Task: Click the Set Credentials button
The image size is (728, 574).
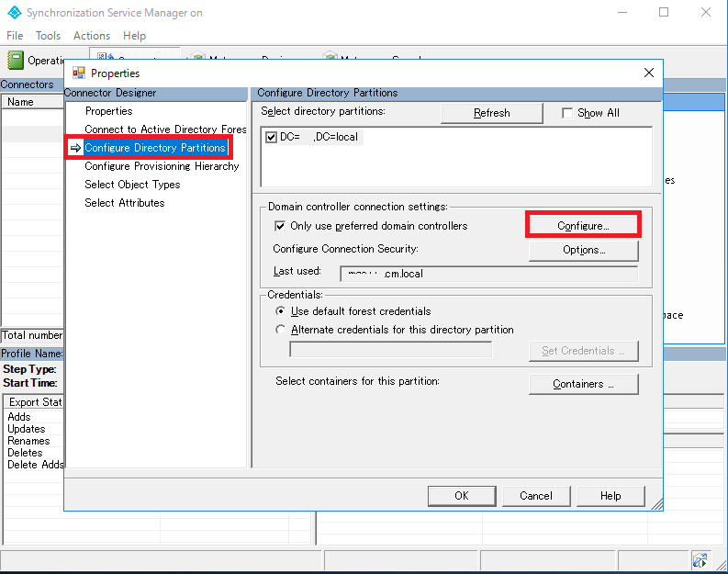Action: 584,351
